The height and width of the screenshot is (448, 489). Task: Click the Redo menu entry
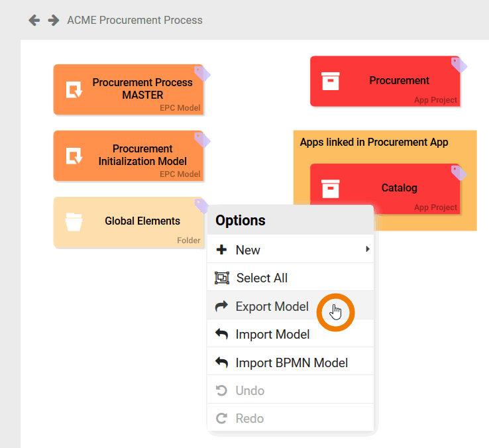click(249, 418)
